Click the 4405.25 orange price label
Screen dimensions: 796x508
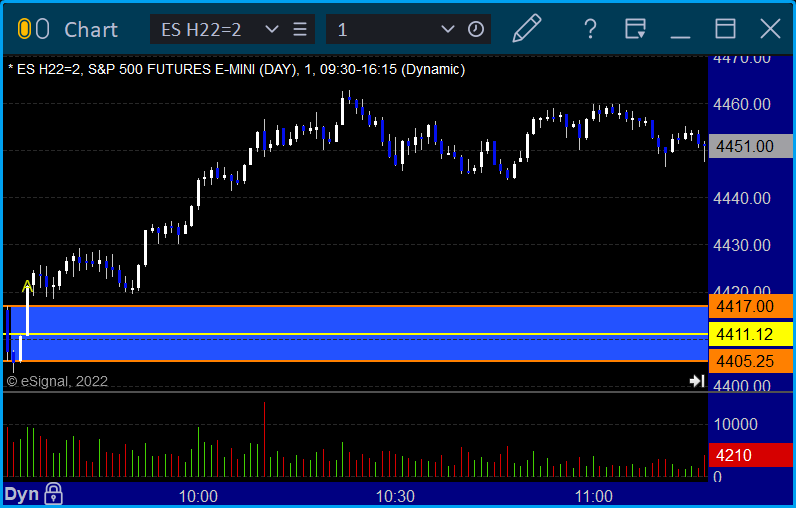tap(751, 361)
